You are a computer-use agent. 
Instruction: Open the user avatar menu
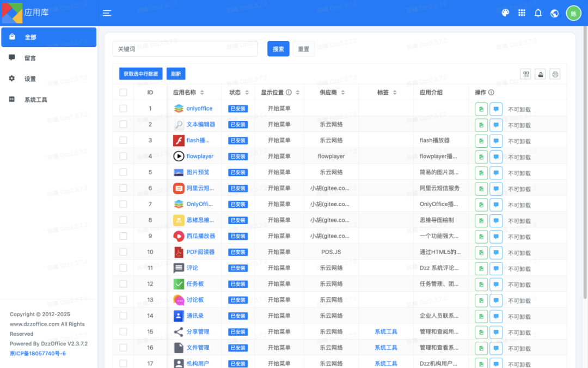pyautogui.click(x=573, y=14)
